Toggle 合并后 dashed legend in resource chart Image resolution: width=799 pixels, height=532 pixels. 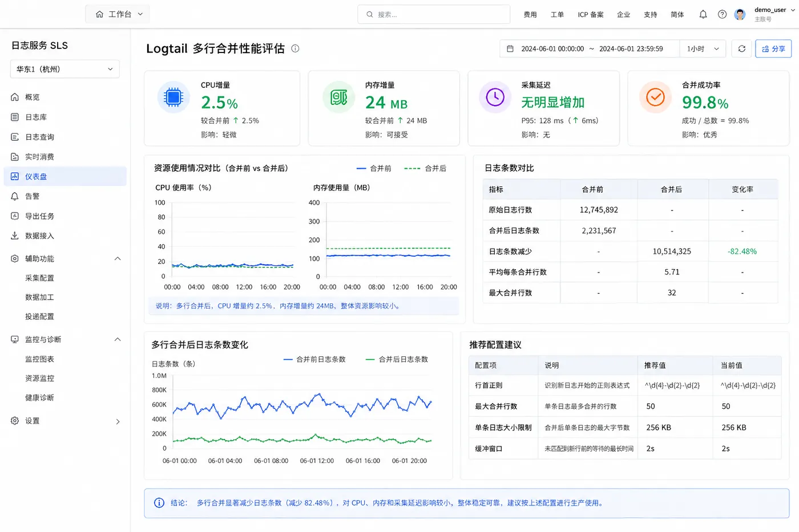coord(425,168)
